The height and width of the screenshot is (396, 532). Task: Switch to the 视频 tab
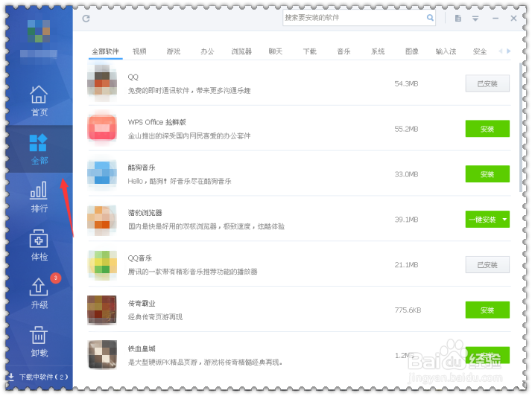139,51
